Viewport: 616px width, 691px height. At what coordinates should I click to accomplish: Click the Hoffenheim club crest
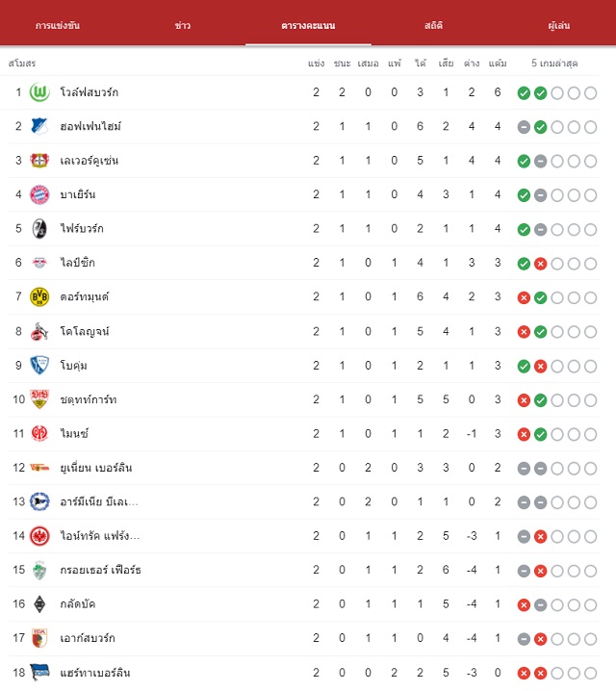pos(39,126)
